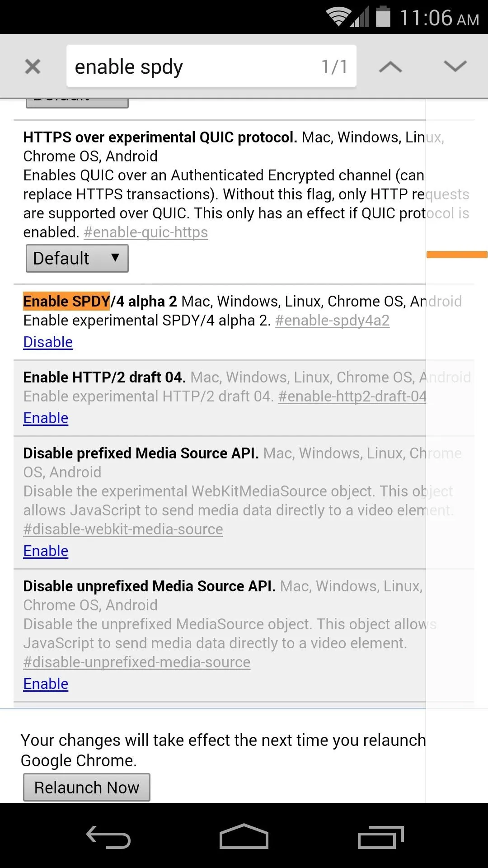Open the partially hidden Default dropdown at top
The width and height of the screenshot is (488, 868).
pos(77,103)
